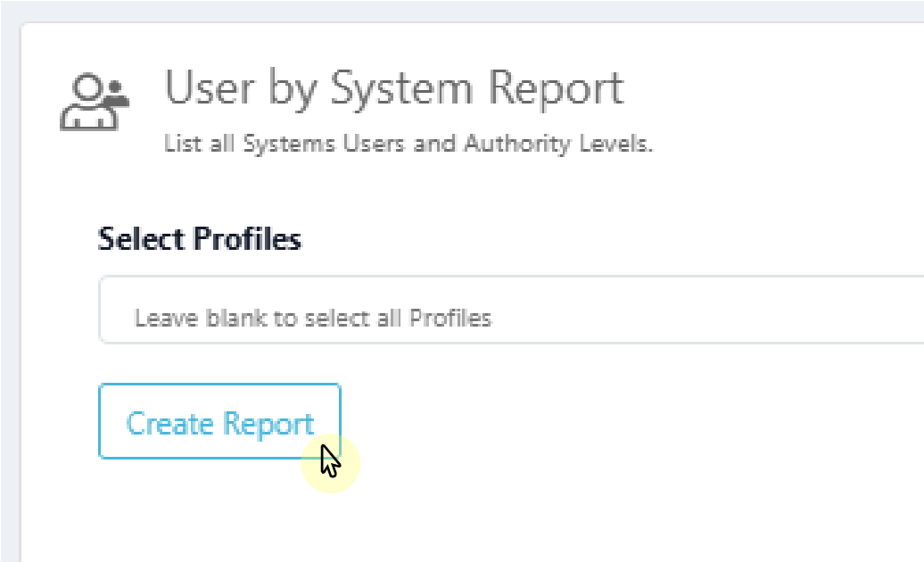Select the User by System Report title
924x563 pixels.
(392, 87)
